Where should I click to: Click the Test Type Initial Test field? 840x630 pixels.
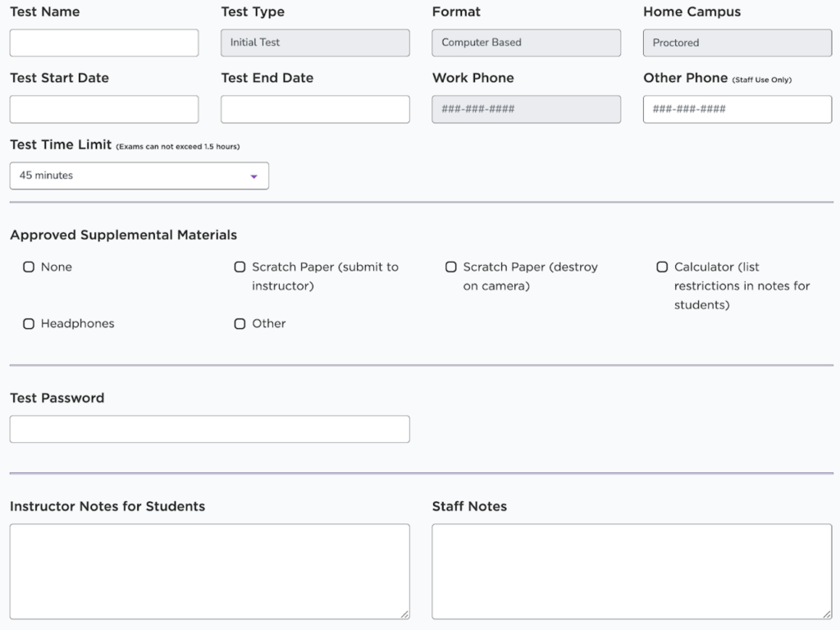[315, 43]
